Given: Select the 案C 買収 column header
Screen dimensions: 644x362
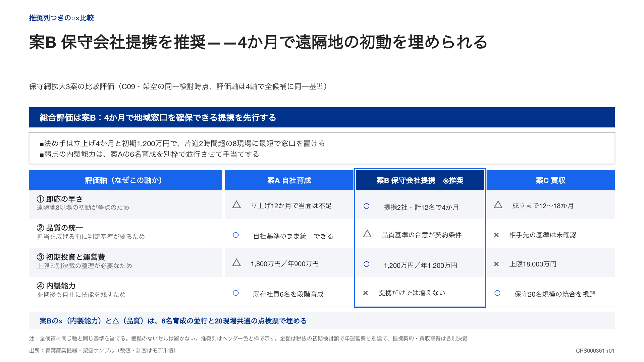Looking at the screenshot, I should [x=551, y=180].
